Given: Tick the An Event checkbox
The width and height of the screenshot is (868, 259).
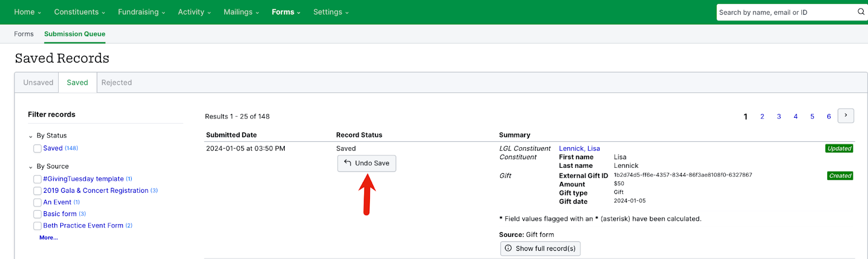Looking at the screenshot, I should [x=37, y=203].
